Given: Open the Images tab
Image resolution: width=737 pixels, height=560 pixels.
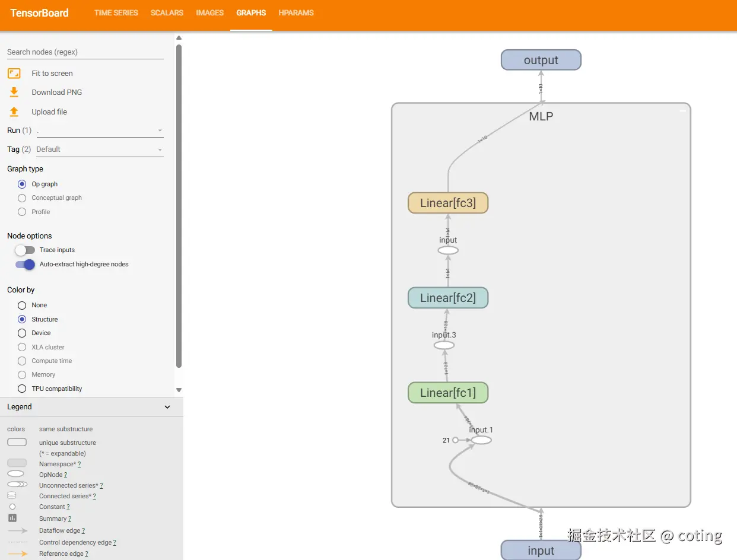Looking at the screenshot, I should tap(210, 12).
